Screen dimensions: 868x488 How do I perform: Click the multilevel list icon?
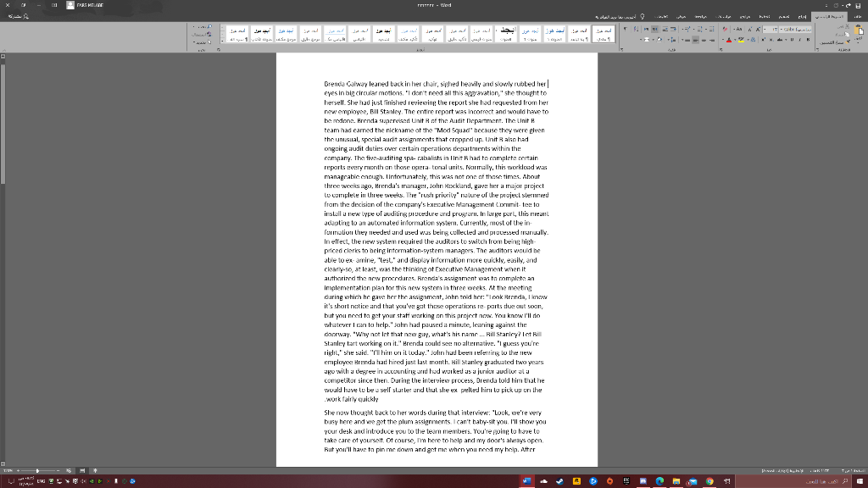687,30
